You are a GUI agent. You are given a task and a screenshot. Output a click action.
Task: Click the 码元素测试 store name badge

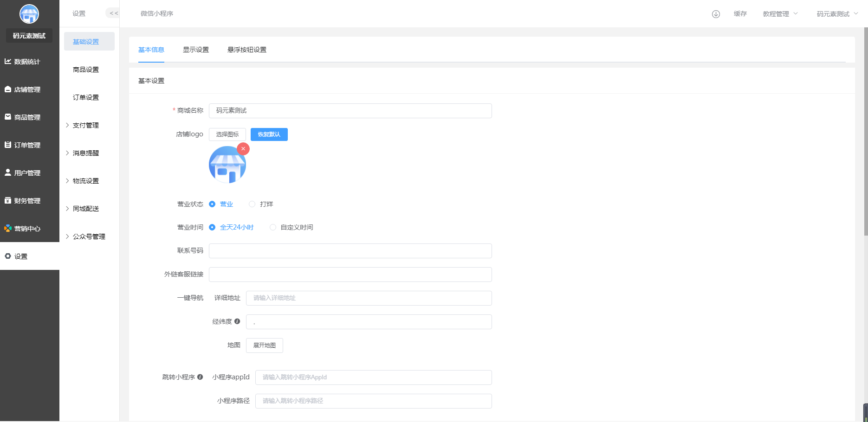pyautogui.click(x=29, y=36)
